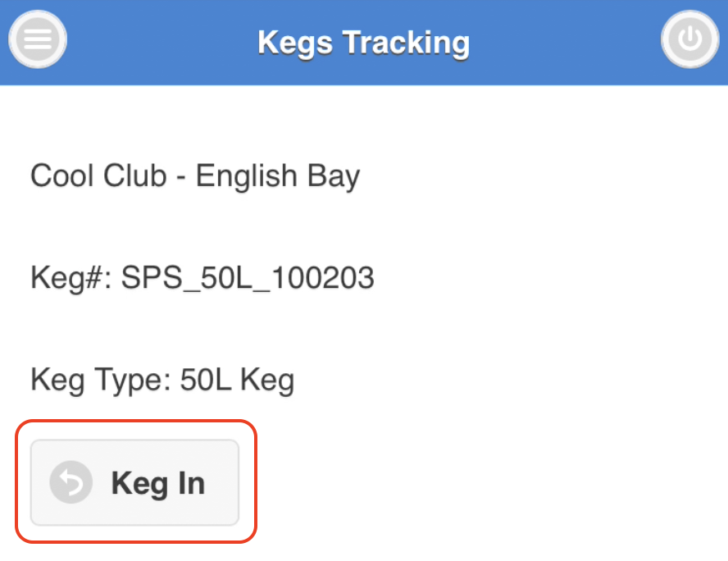Image resolution: width=728 pixels, height=561 pixels.
Task: Tap the three-line menu button in header
Action: click(x=37, y=40)
